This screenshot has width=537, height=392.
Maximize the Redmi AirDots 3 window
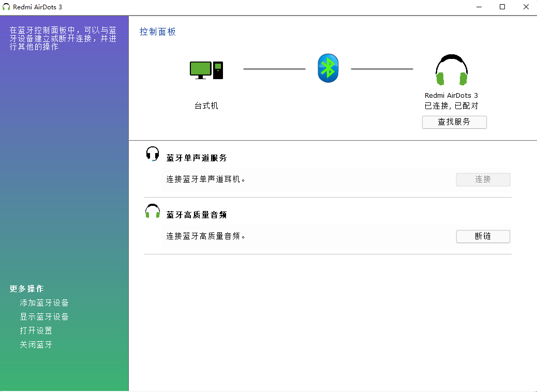(502, 7)
